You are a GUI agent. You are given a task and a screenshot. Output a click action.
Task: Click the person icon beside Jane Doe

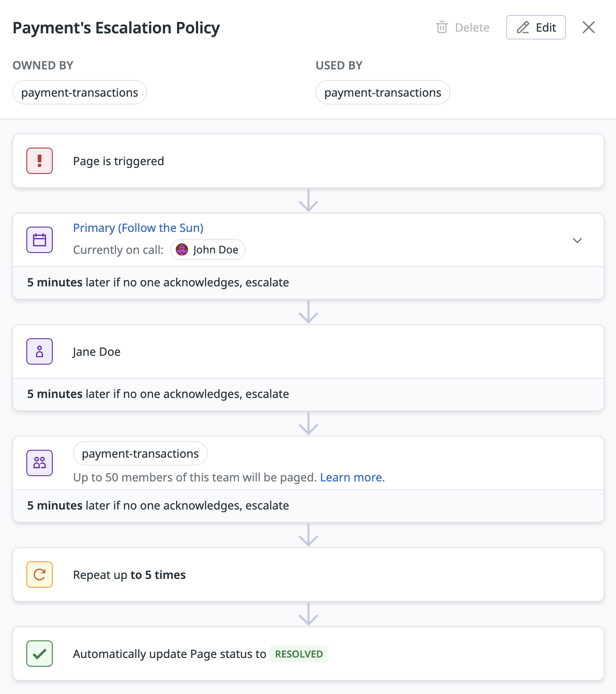40,351
